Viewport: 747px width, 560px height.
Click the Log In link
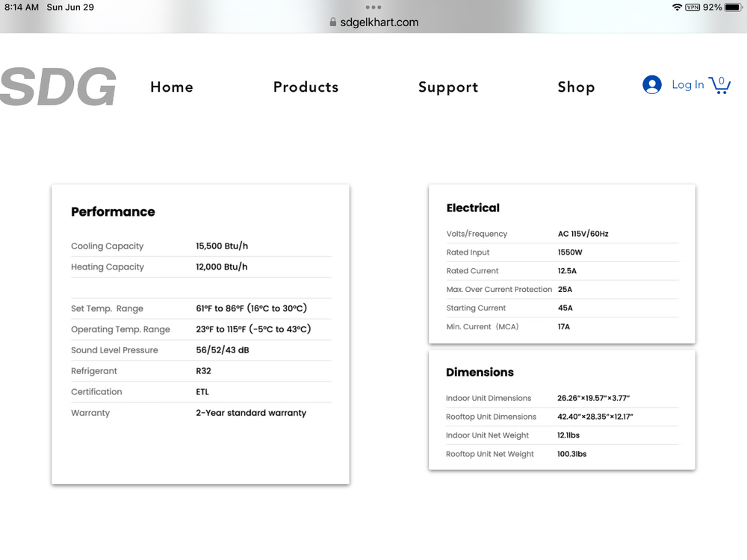click(x=687, y=84)
